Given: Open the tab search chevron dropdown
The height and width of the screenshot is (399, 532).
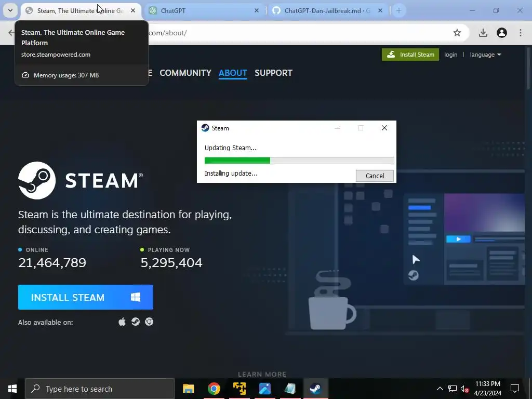Looking at the screenshot, I should 10,10.
